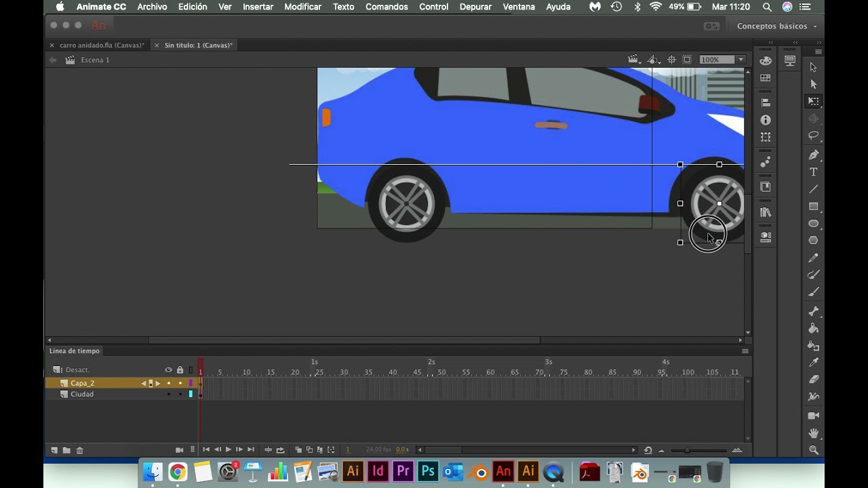
Task: Step forward one frame
Action: point(239,450)
